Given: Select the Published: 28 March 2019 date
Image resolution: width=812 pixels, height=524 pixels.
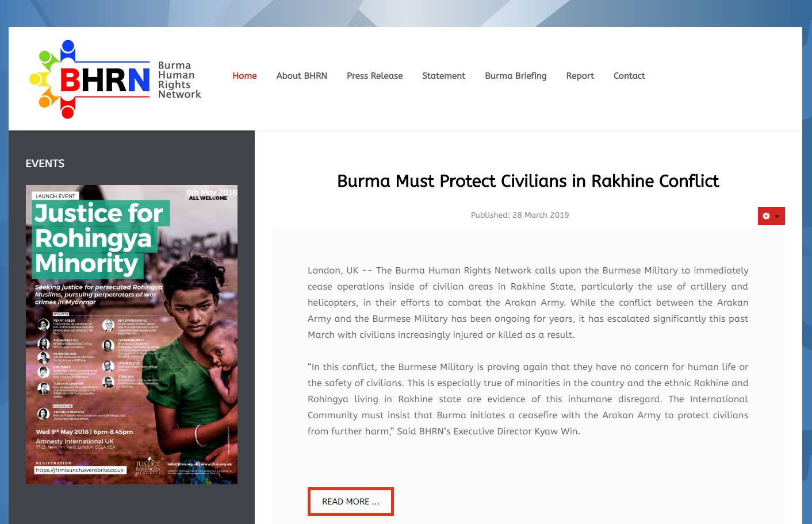Looking at the screenshot, I should click(x=520, y=215).
